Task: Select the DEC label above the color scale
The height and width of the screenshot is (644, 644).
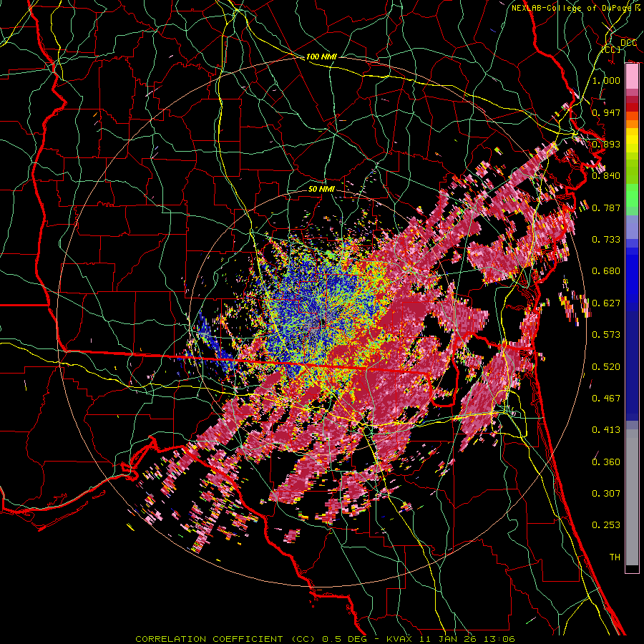Action: (x=628, y=43)
